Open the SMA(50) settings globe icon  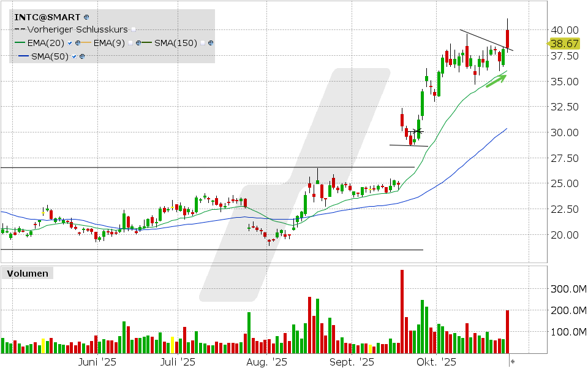[82, 56]
